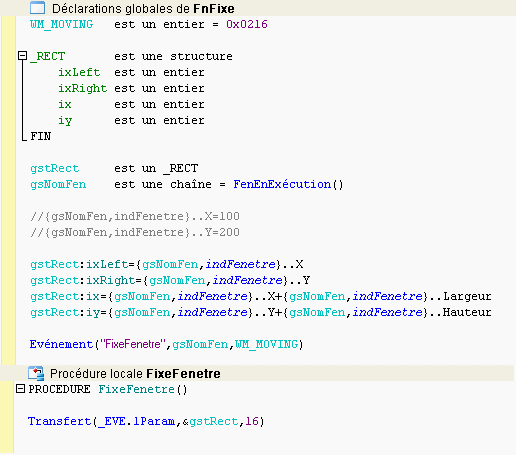
Task: Collapse the PROCEDURE FixeFenetre block
Action: pos(20,389)
